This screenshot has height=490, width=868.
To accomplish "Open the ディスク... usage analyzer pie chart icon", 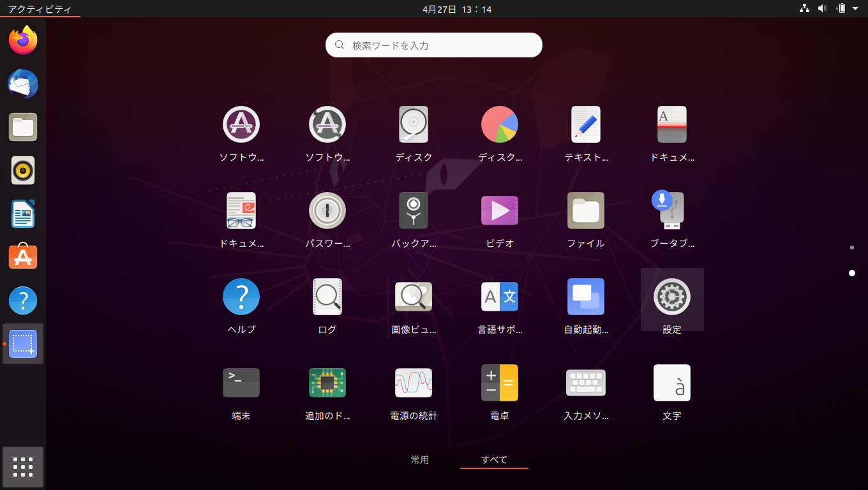I will [500, 124].
